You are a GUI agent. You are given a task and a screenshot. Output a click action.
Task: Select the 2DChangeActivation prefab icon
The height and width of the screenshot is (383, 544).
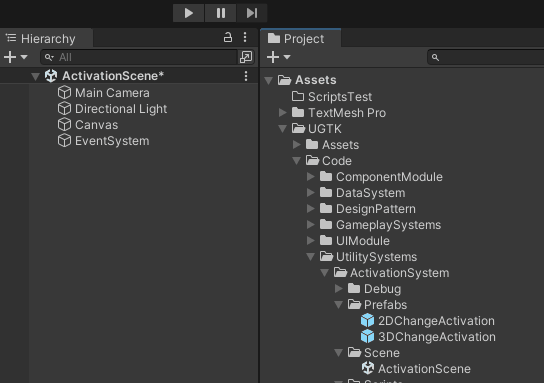[x=367, y=320]
